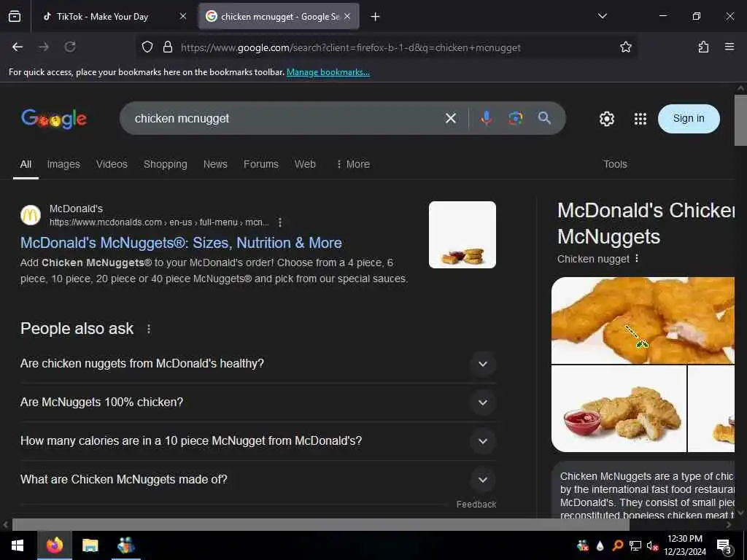Click the vertical scrollbar thumb
Screen dimensions: 747x560
(x=740, y=120)
